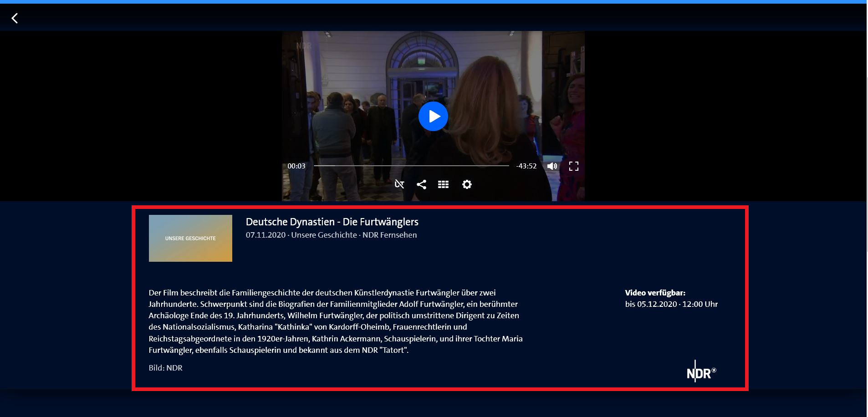Open the NDR Fernsehen channel link
The image size is (868, 417).
point(389,235)
